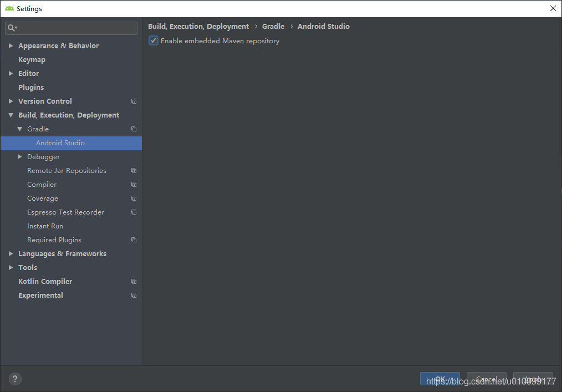The width and height of the screenshot is (562, 392).
Task: Expand Languages & Frameworks section
Action: [x=11, y=253]
